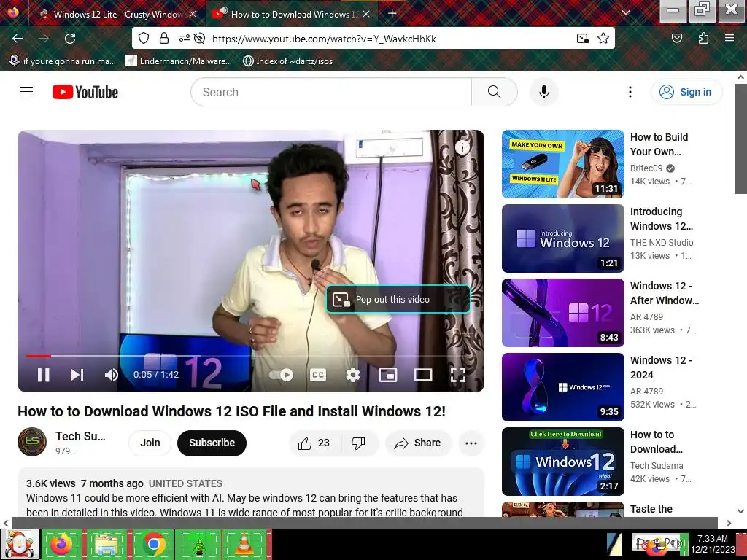The image size is (747, 560).
Task: Open Firefox from the taskbar
Action: (61, 544)
